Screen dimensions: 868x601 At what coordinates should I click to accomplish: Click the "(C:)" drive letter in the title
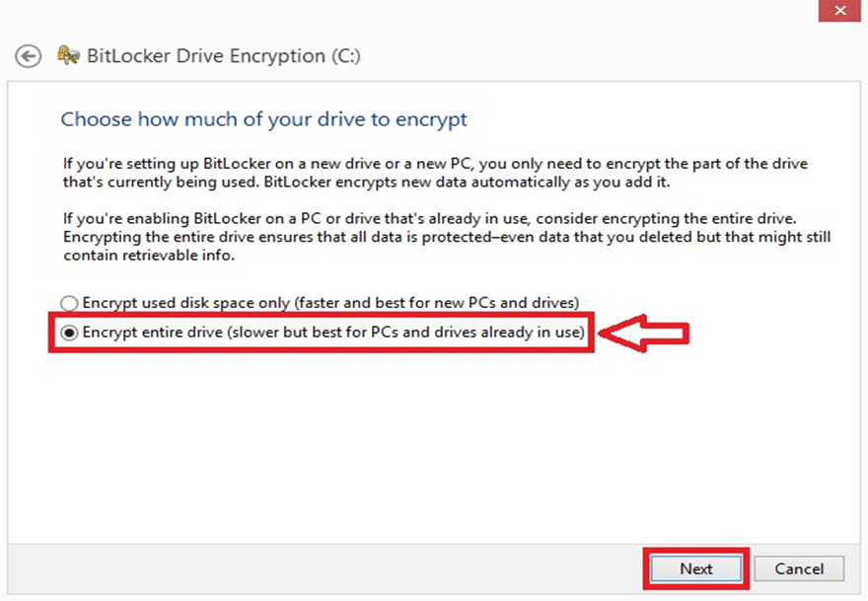(345, 56)
